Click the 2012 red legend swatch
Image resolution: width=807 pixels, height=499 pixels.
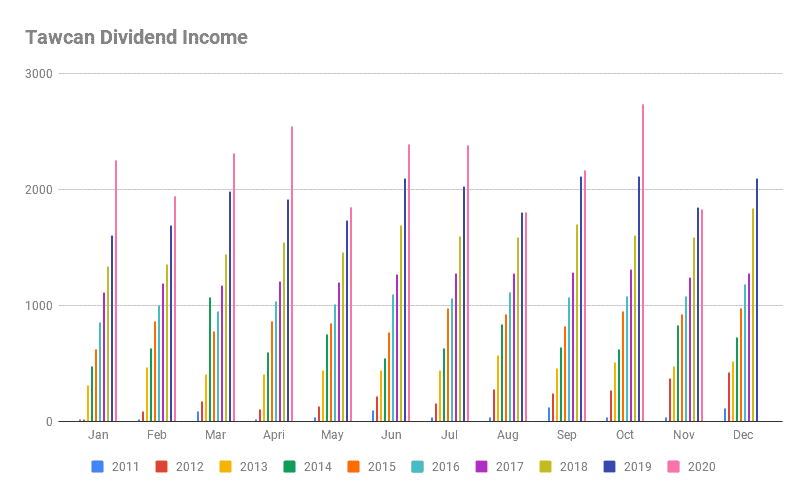(161, 466)
